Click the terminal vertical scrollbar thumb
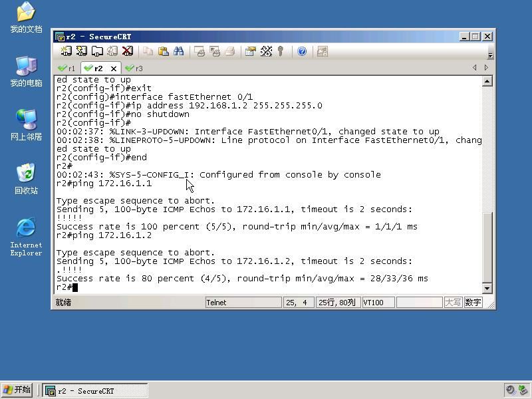The width and height of the screenshot is (532, 399). pos(487,247)
